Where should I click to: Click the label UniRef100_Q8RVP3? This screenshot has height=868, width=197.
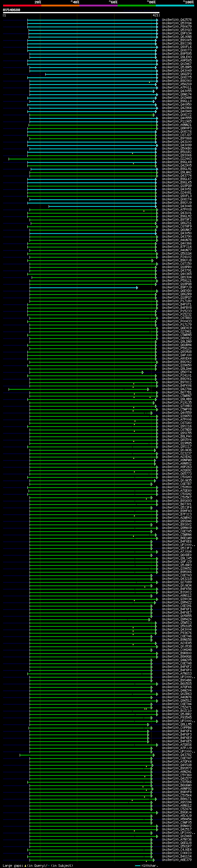pos(177,128)
